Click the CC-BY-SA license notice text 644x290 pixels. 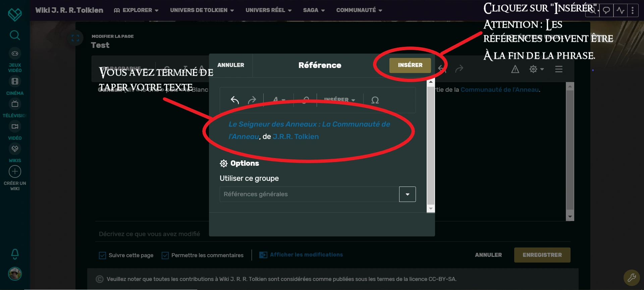click(281, 279)
